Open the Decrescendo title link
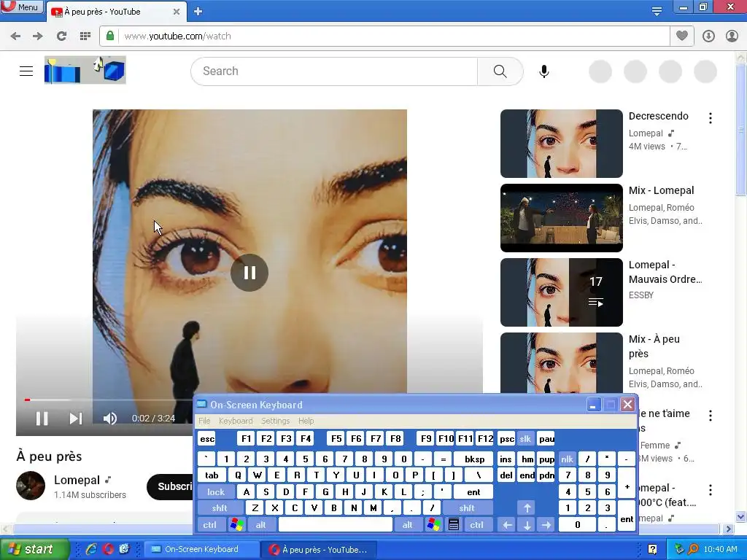This screenshot has height=560, width=747. pyautogui.click(x=659, y=116)
